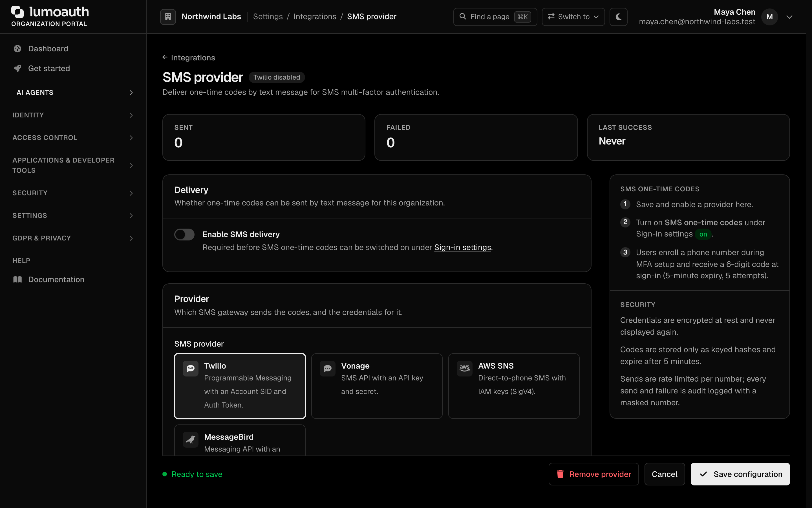Click the Find a page search field
The image size is (812, 508).
(495, 16)
